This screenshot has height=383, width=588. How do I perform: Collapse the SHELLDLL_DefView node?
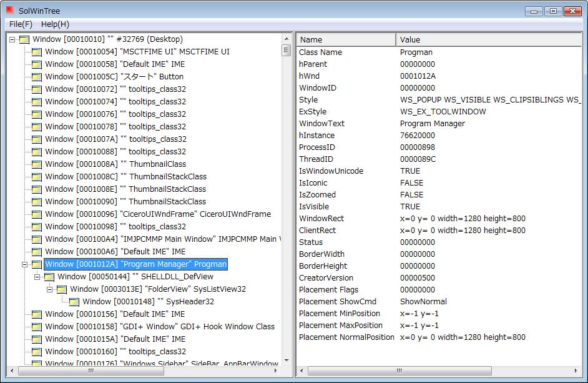(37, 277)
